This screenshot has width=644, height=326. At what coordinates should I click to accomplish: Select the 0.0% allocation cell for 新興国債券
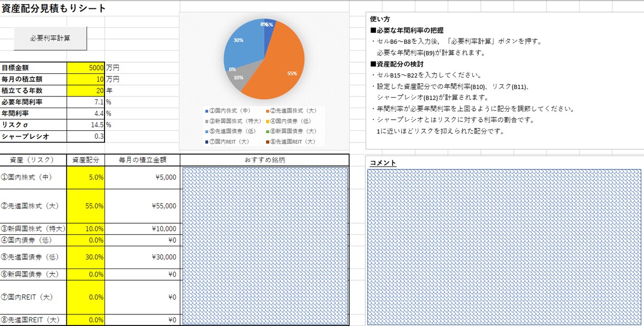click(86, 274)
